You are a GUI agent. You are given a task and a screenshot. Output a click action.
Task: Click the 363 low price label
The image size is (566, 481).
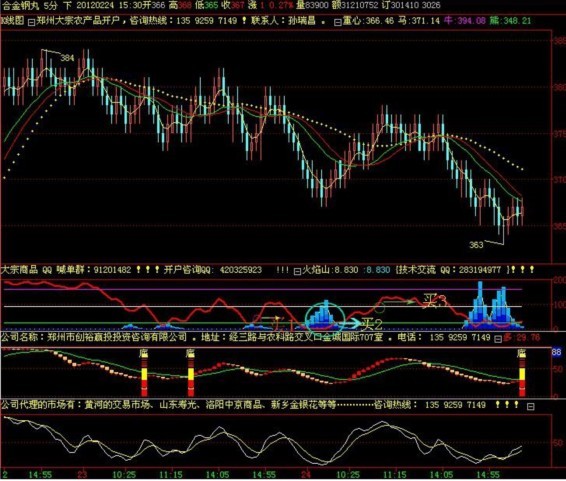point(476,245)
